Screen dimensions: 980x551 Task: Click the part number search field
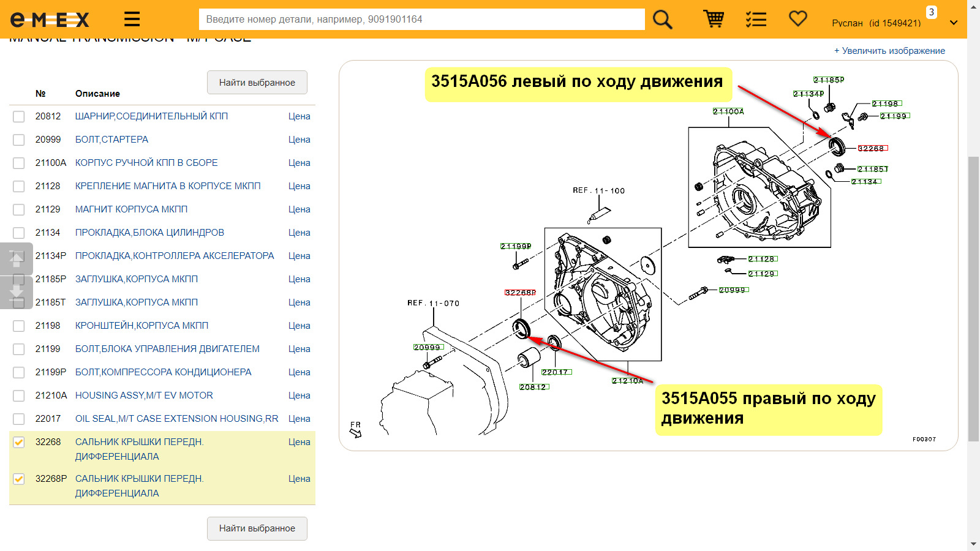pyautogui.click(x=421, y=19)
